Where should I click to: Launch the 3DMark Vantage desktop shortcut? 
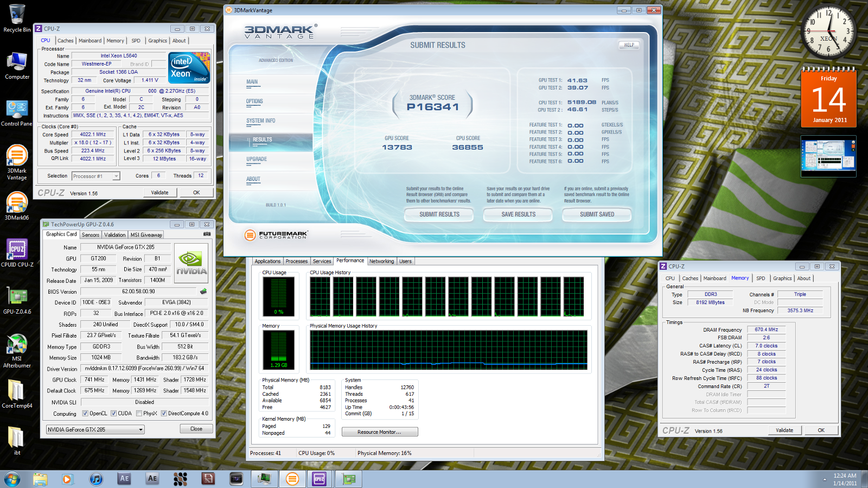pos(17,162)
